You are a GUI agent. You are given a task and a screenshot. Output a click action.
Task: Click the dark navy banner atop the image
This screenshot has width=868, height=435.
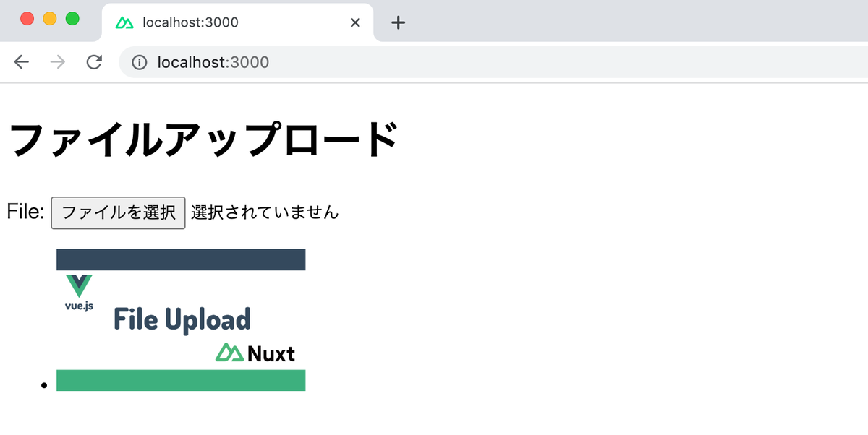pos(181,259)
